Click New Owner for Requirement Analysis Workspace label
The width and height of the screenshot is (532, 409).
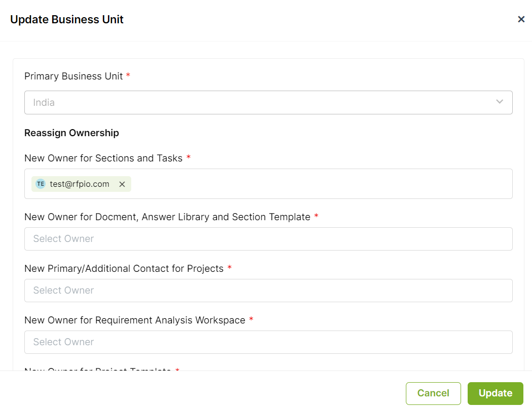click(x=135, y=320)
